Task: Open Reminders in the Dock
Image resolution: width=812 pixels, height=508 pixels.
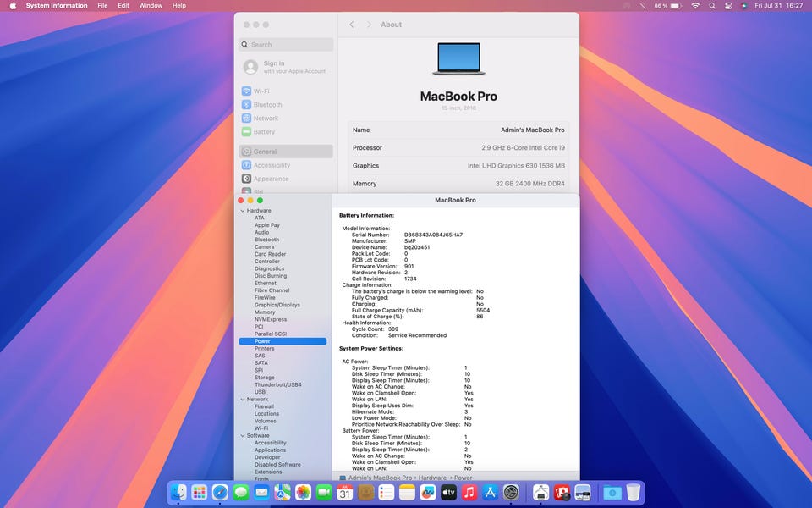Action: click(387, 492)
